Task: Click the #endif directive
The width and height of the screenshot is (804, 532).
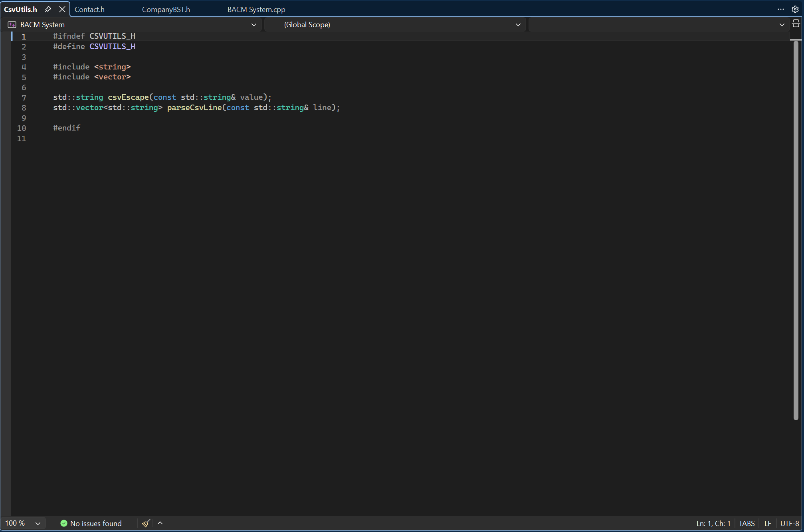Action: 67,128
